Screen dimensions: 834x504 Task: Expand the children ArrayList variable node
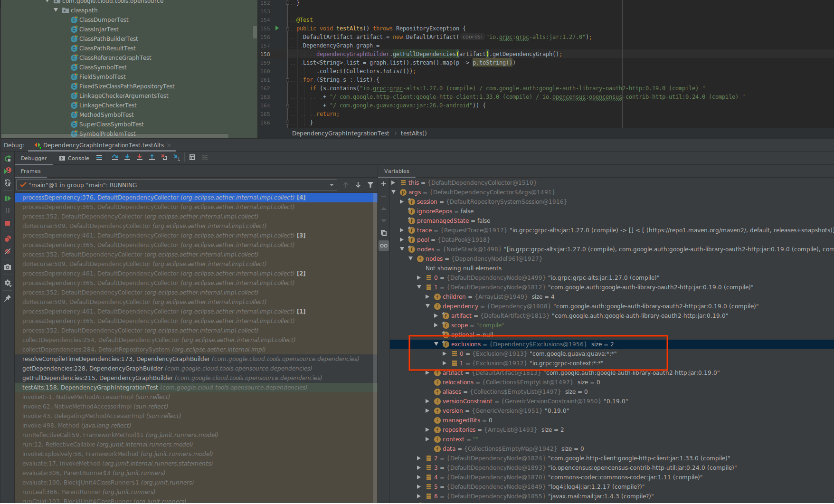click(427, 296)
